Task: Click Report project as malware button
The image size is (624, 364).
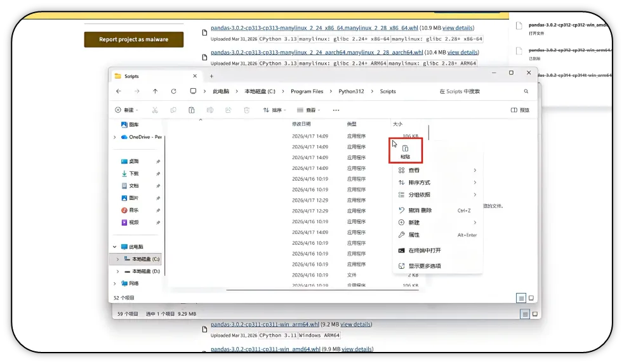Action: tap(134, 39)
